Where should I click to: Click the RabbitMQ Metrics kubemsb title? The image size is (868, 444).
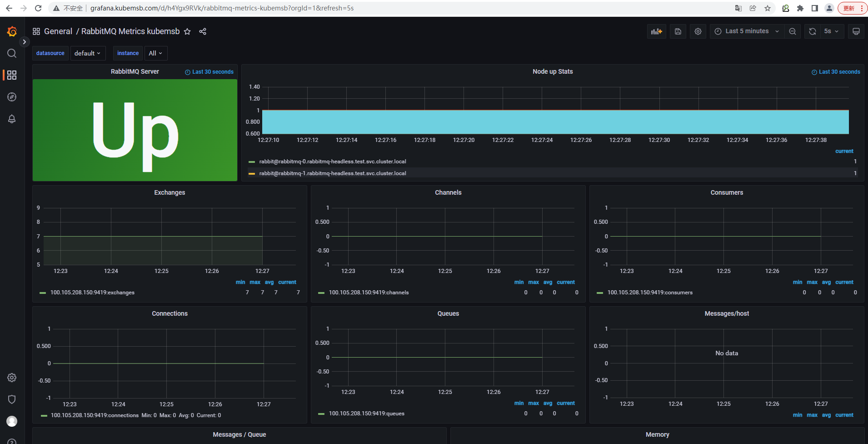(130, 31)
